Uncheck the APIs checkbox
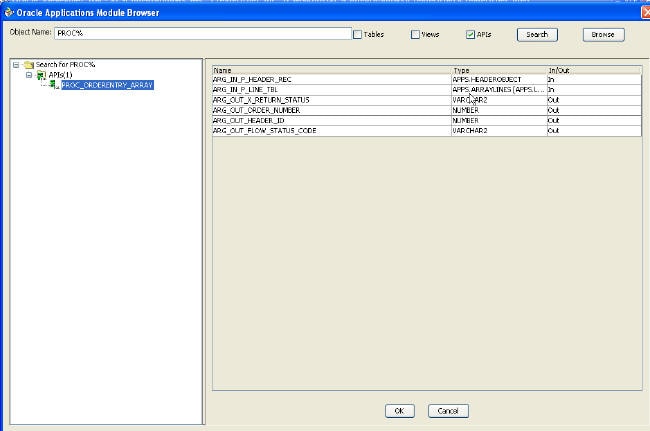 click(470, 34)
